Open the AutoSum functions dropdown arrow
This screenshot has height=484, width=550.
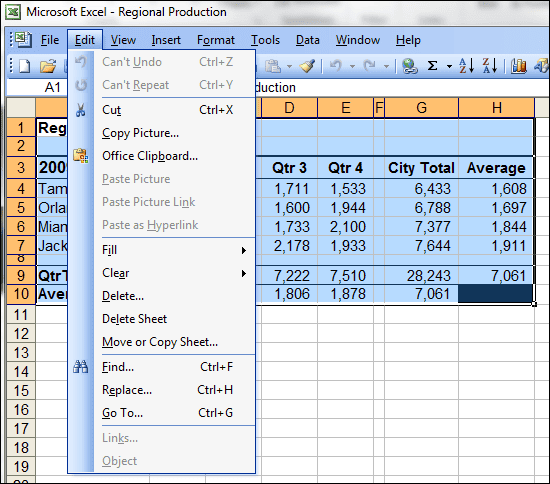coord(449,66)
